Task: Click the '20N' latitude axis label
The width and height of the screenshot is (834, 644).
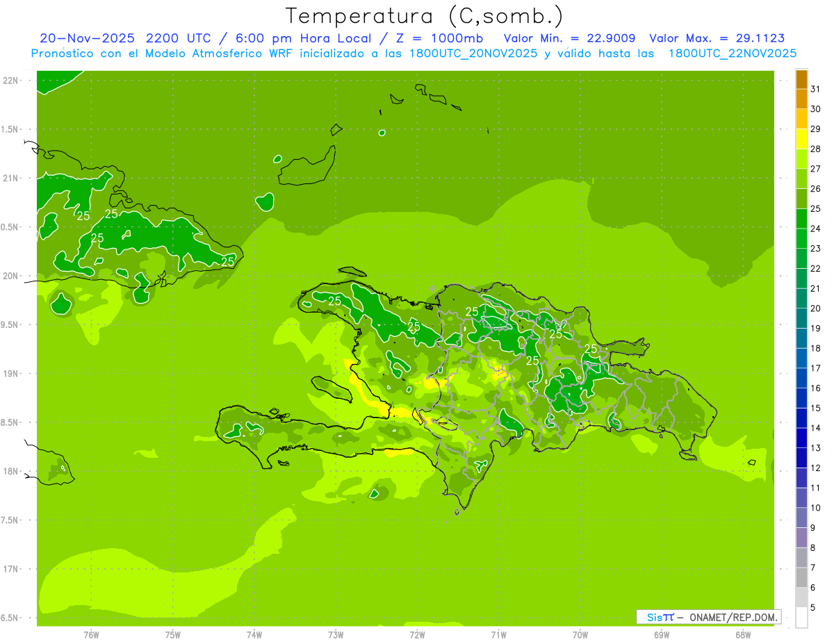Action: (11, 276)
